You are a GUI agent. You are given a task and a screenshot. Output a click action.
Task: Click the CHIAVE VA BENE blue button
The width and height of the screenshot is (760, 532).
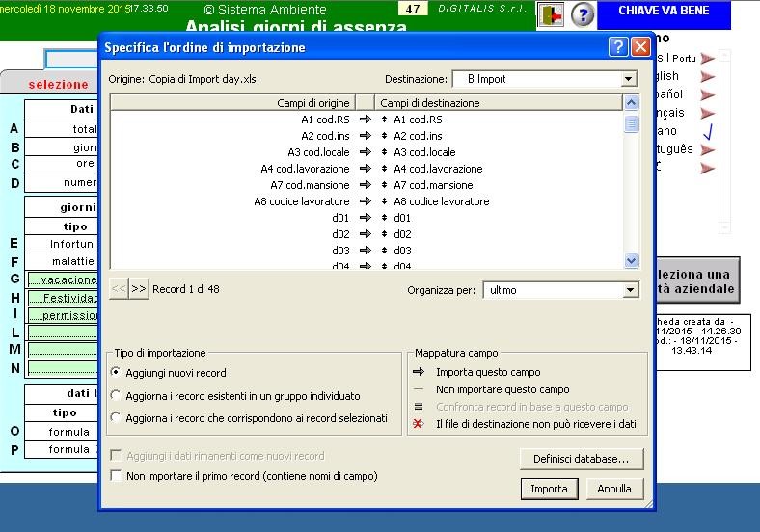click(x=664, y=15)
